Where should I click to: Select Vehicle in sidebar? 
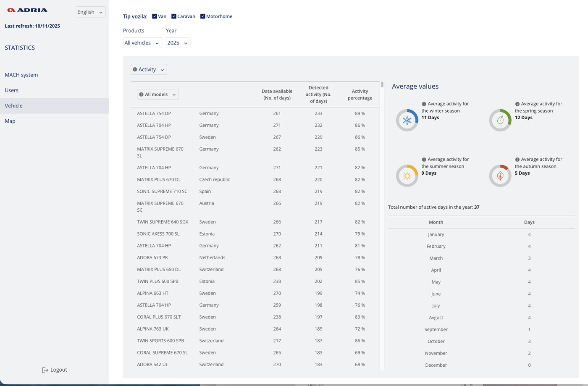coord(54,106)
